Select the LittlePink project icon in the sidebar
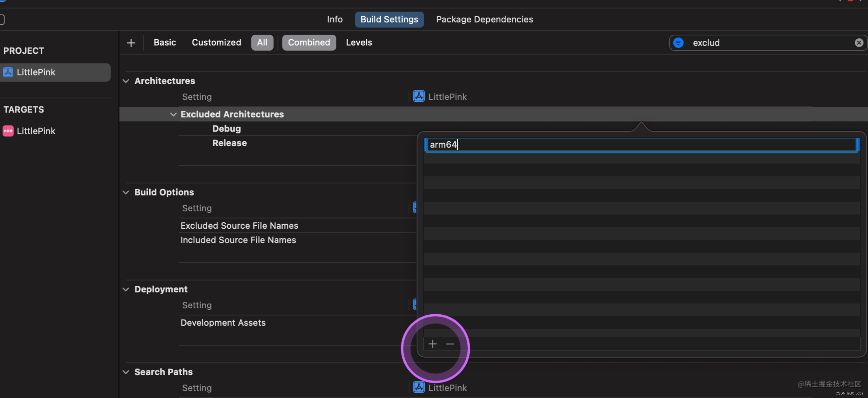This screenshot has height=398, width=868. pos(8,72)
